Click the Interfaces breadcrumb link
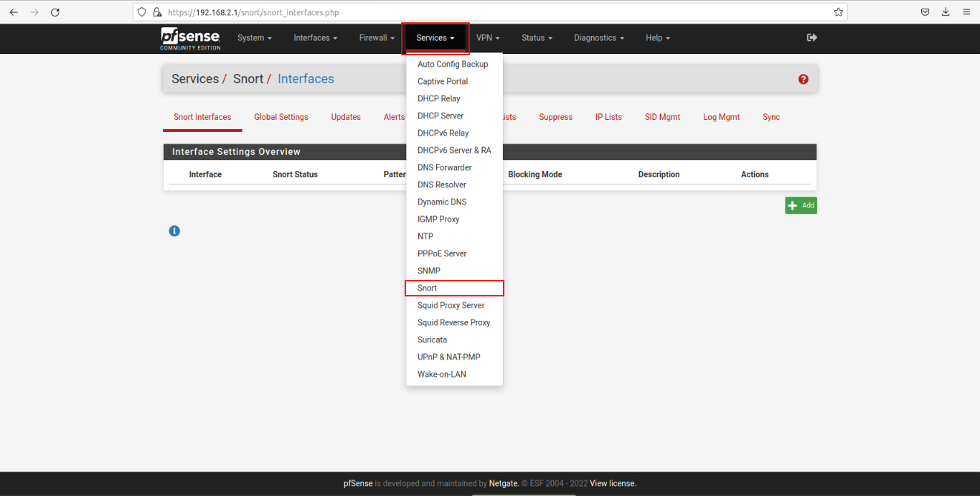 point(306,79)
